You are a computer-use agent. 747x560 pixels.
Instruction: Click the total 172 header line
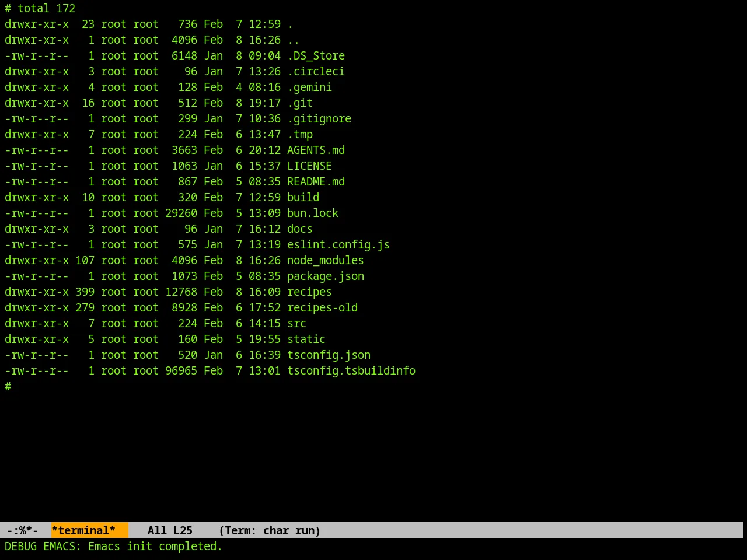(40, 8)
